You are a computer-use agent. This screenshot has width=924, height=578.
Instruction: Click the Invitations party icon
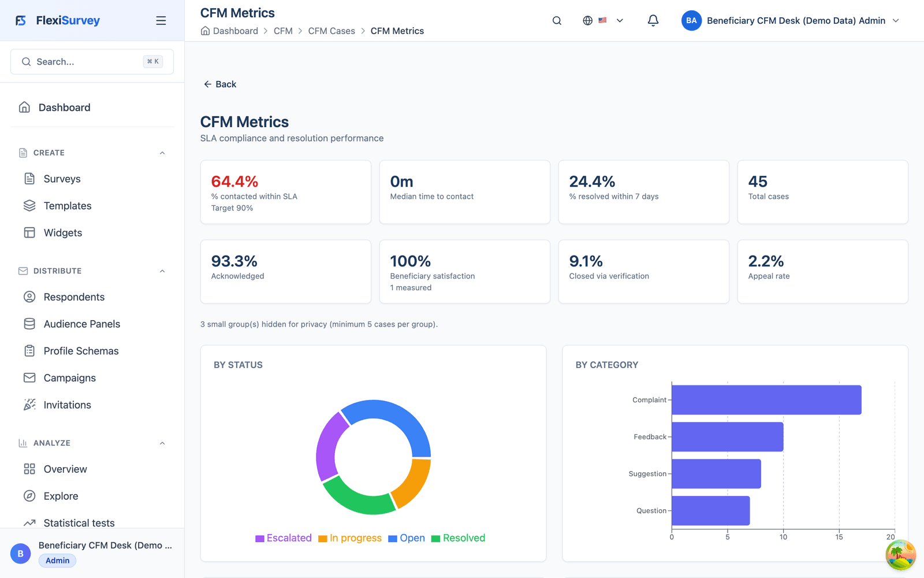click(x=29, y=405)
